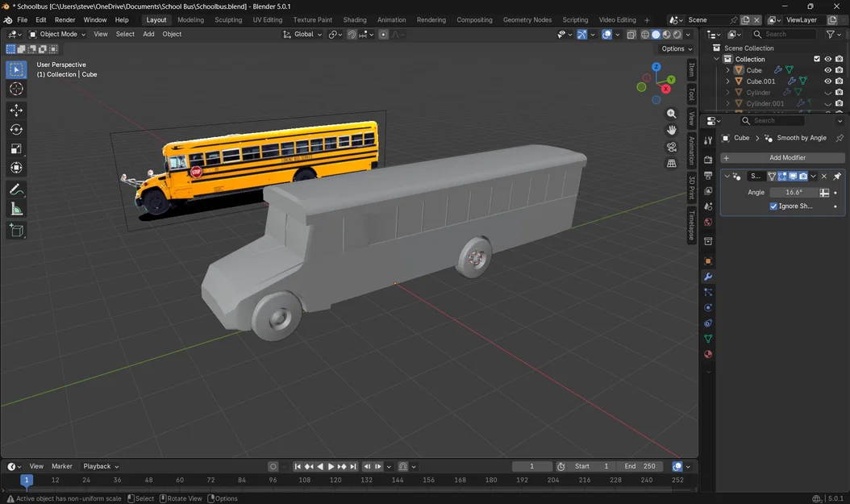Select the Transform tool
The width and height of the screenshot is (850, 504).
tap(16, 168)
